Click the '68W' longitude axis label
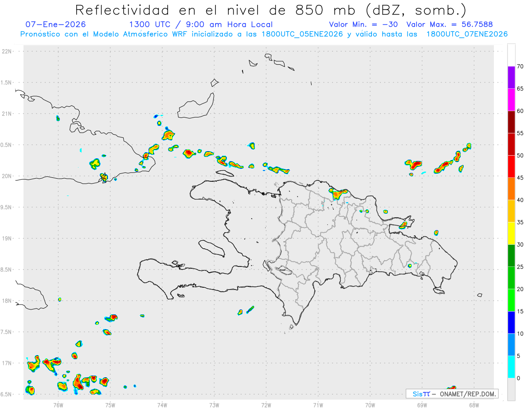 point(474,405)
